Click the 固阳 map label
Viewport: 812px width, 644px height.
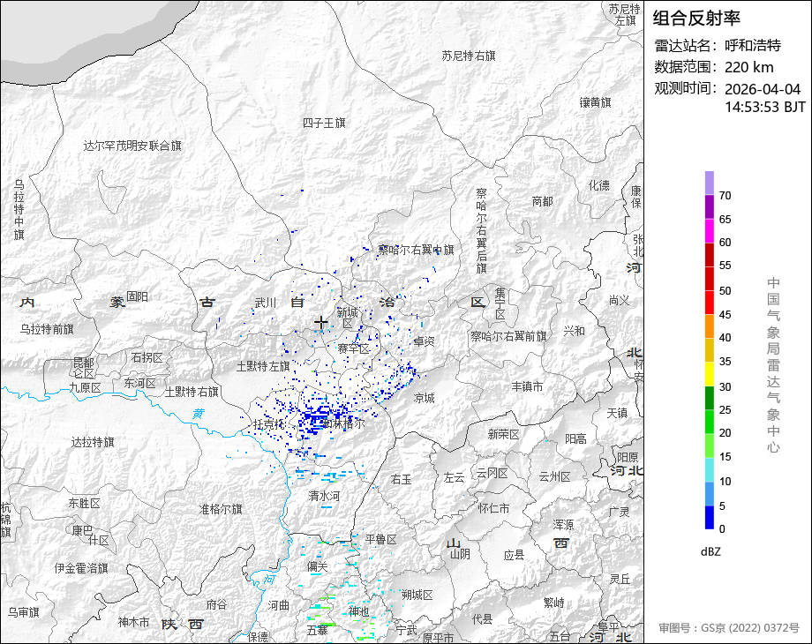point(137,296)
